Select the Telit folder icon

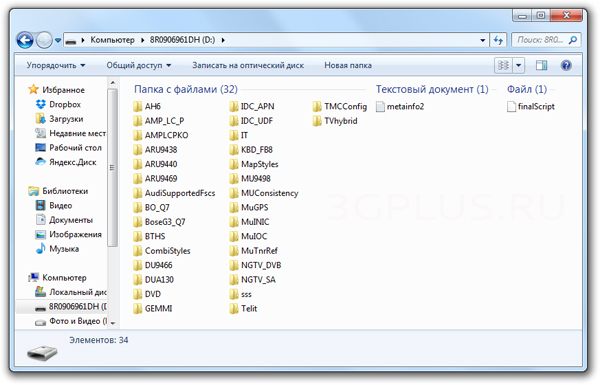[x=234, y=308]
